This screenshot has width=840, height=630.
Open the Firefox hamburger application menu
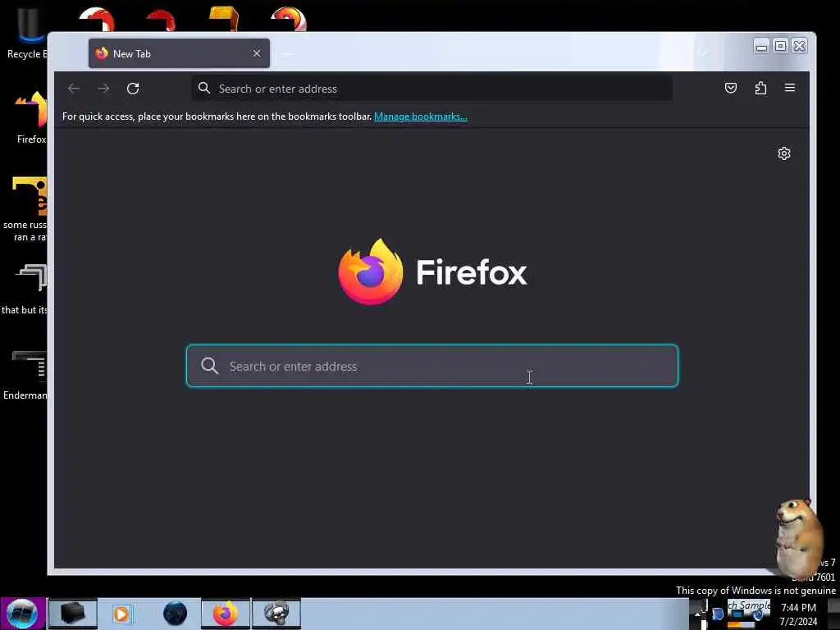coord(790,88)
